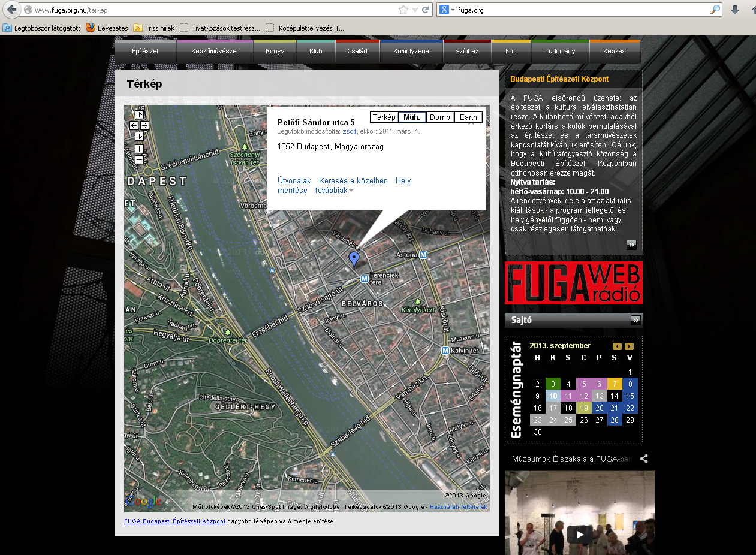
Task: Open the Google search engine selector
Action: (447, 10)
